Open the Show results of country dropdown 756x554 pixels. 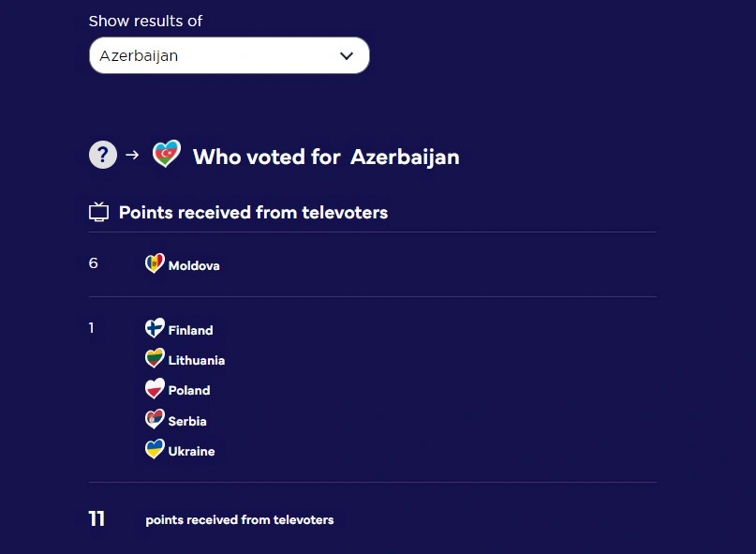229,55
